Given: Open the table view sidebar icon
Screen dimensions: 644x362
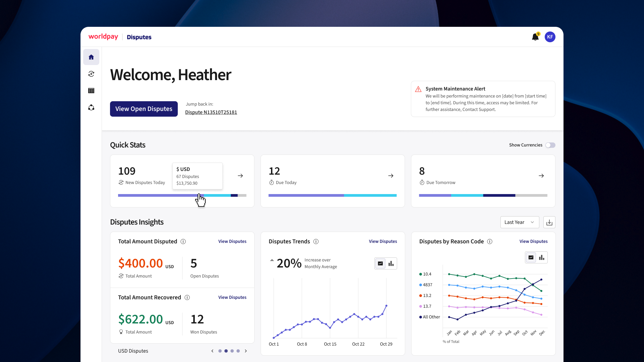Looking at the screenshot, I should pos(91,90).
